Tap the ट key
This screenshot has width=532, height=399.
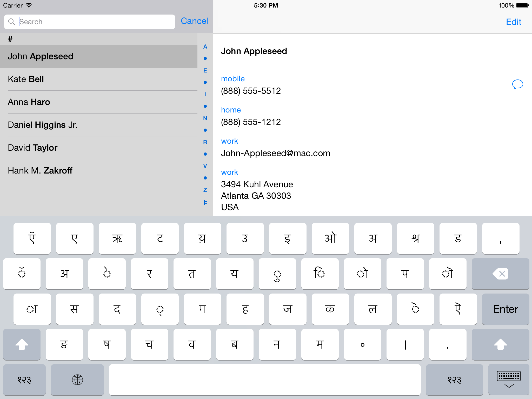pyautogui.click(x=160, y=238)
